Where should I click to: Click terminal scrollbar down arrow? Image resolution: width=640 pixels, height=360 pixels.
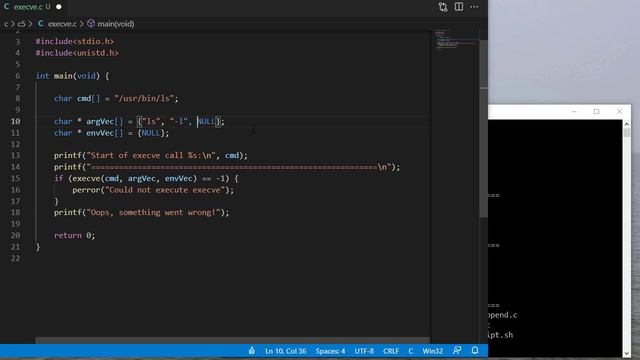(x=627, y=353)
